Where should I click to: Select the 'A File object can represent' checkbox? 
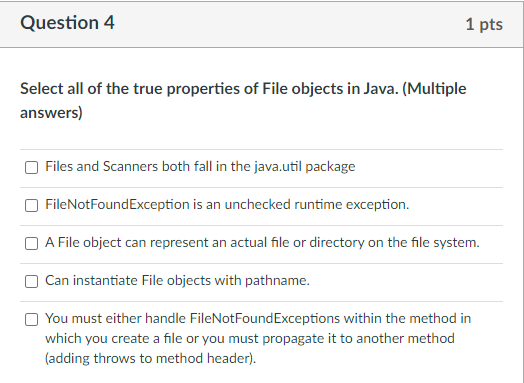click(31, 243)
